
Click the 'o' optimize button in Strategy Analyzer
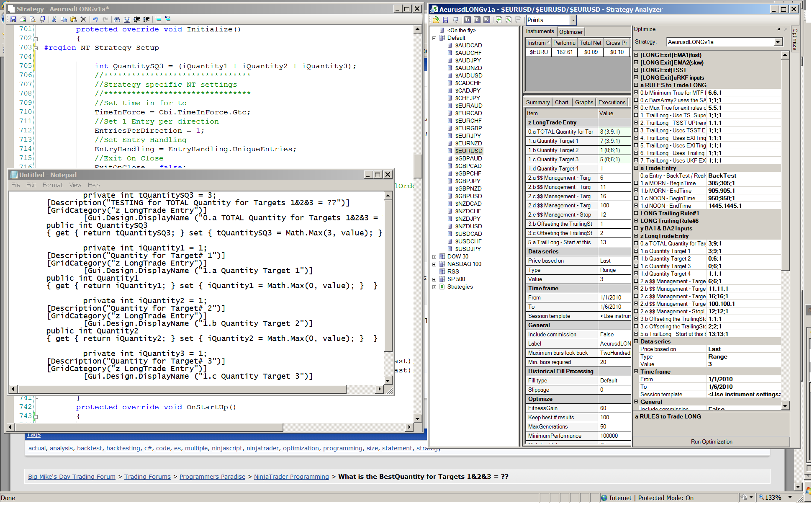[477, 20]
